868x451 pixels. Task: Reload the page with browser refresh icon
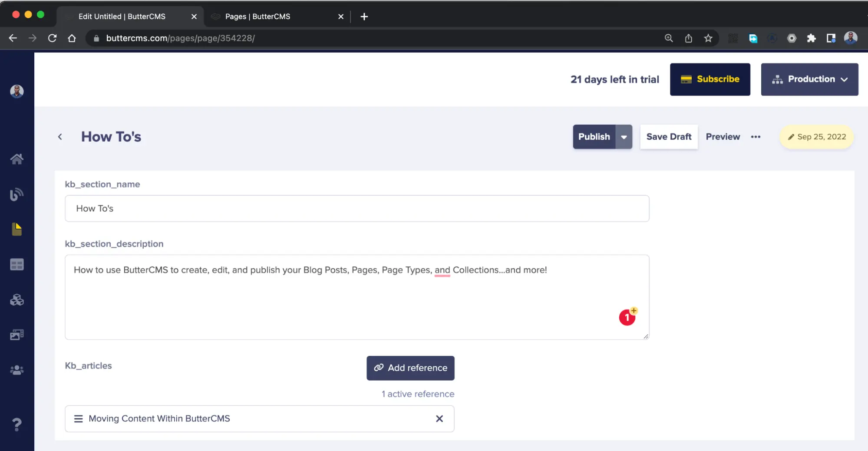52,38
